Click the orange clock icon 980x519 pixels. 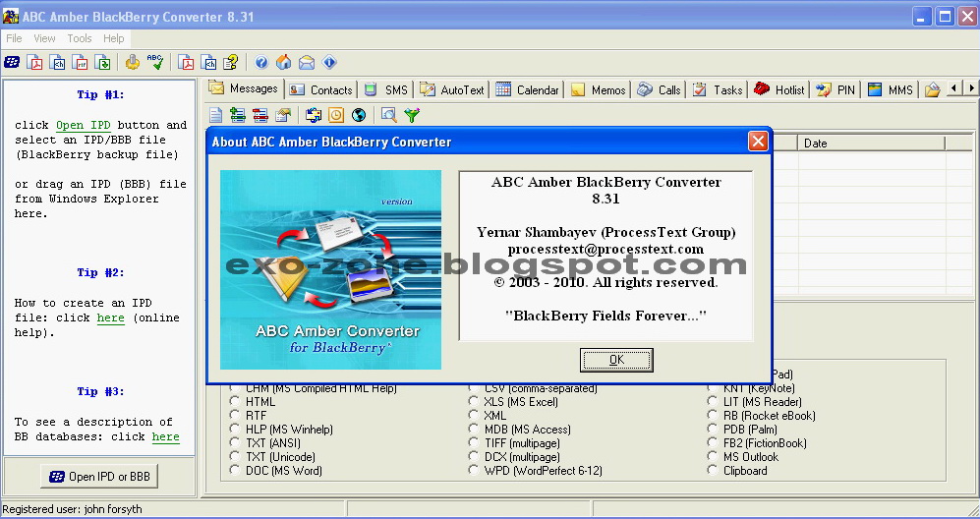click(336, 115)
